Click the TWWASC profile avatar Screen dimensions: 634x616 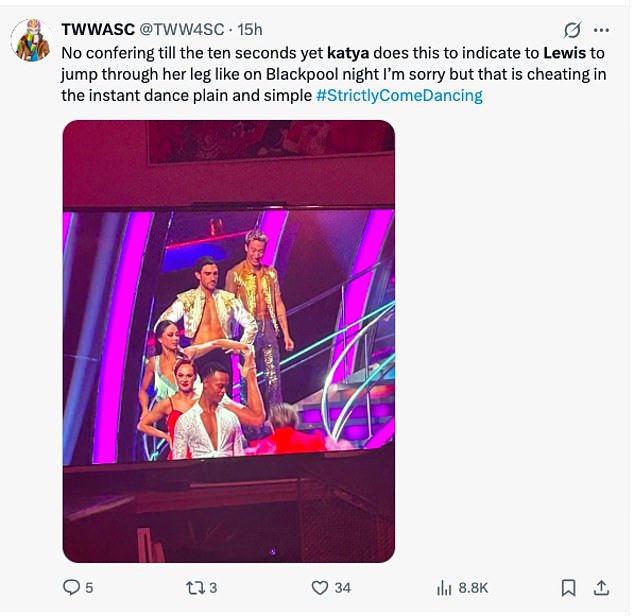pyautogui.click(x=30, y=41)
